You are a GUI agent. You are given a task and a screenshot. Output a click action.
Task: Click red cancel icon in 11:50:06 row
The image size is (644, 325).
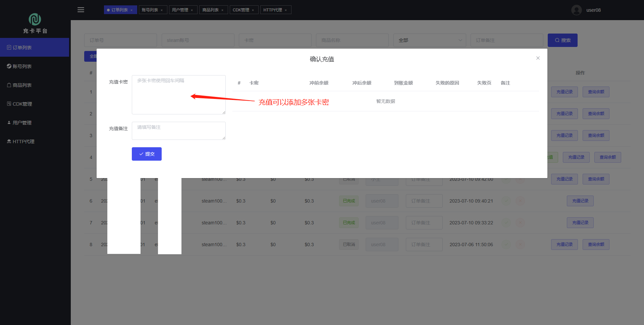click(520, 245)
